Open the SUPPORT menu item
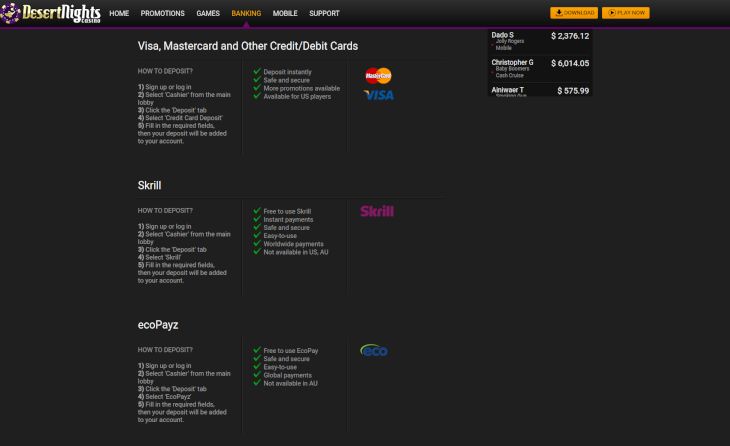The height and width of the screenshot is (446, 730). (324, 14)
